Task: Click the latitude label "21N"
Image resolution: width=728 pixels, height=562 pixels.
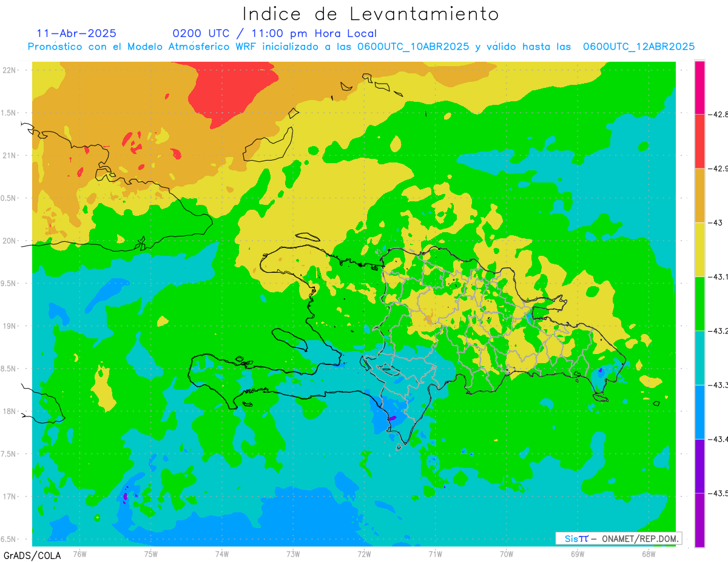Action: tap(10, 155)
